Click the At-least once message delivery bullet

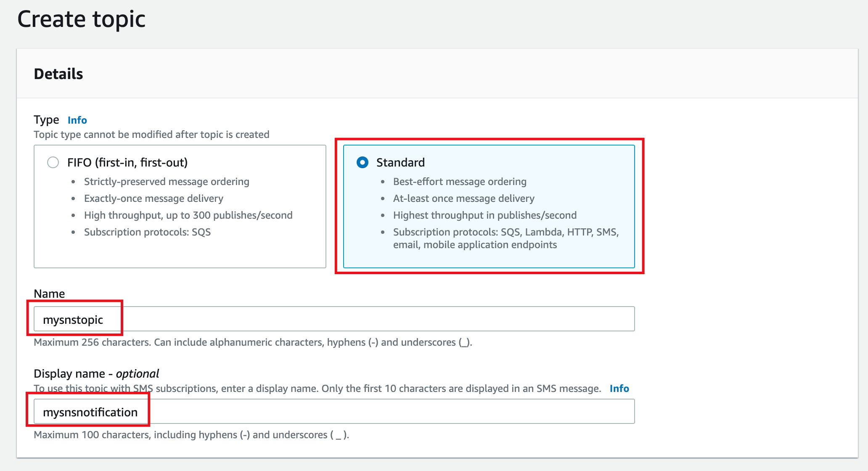[x=463, y=198]
